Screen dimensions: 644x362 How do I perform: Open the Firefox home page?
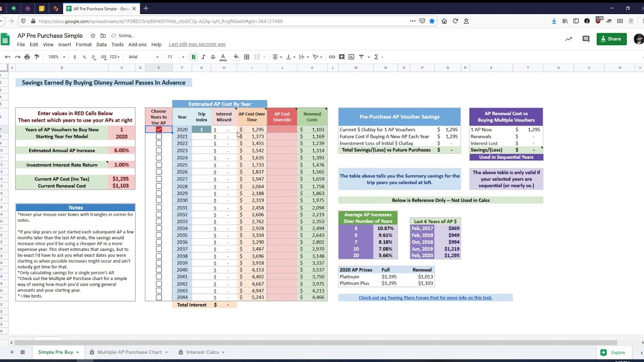pos(444,21)
